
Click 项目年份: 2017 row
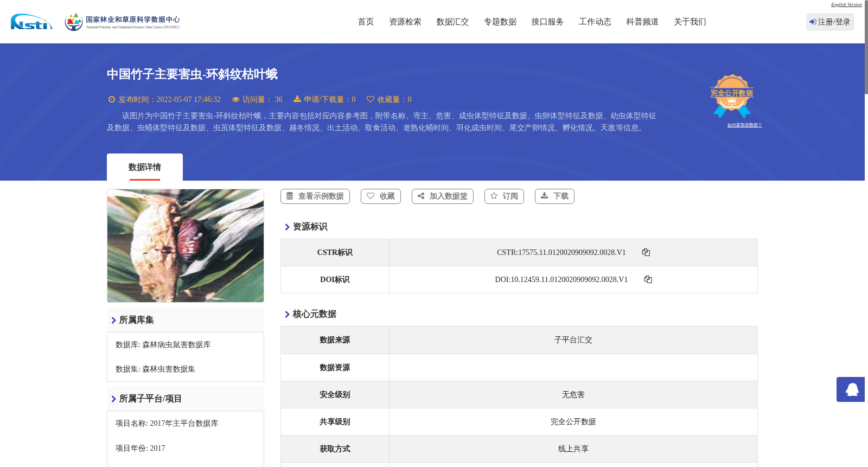pyautogui.click(x=186, y=449)
